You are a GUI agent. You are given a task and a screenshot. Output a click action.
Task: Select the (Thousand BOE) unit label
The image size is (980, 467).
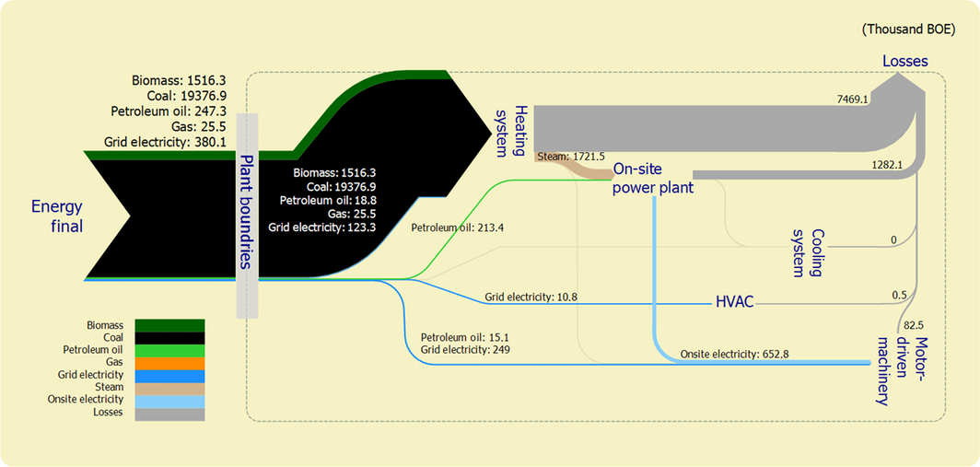[x=907, y=29]
